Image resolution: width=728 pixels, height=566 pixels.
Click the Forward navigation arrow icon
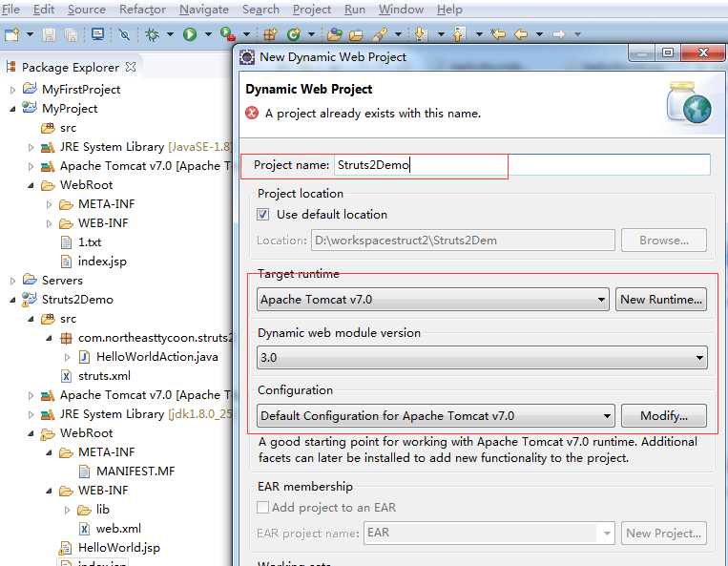click(558, 34)
